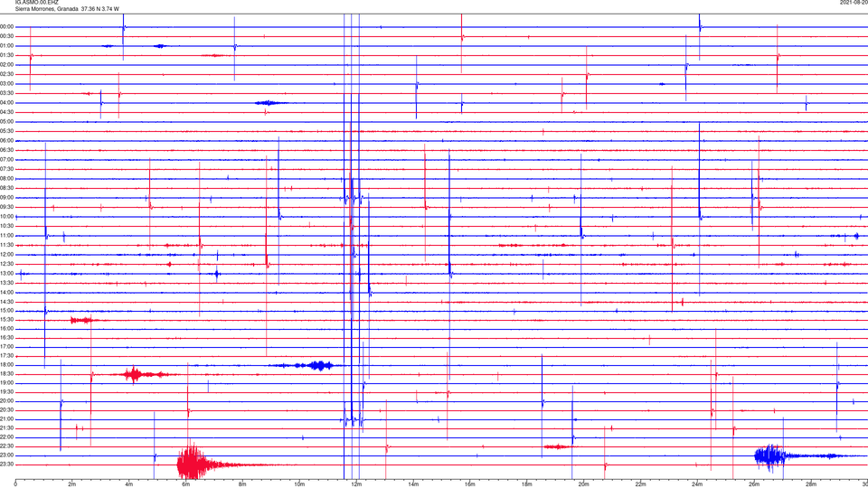Click the 22:30 time label

[7, 446]
